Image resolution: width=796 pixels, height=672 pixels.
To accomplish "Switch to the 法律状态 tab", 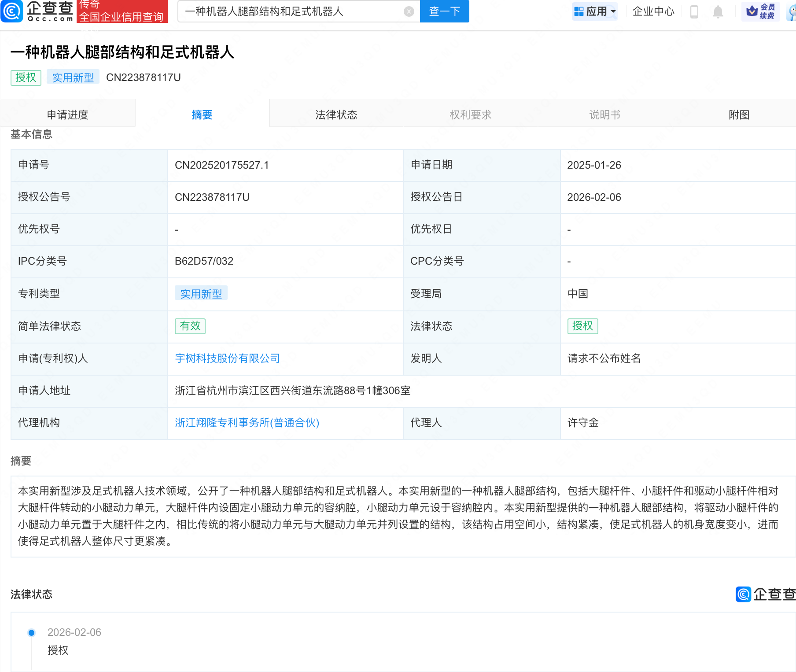I will coord(336,114).
